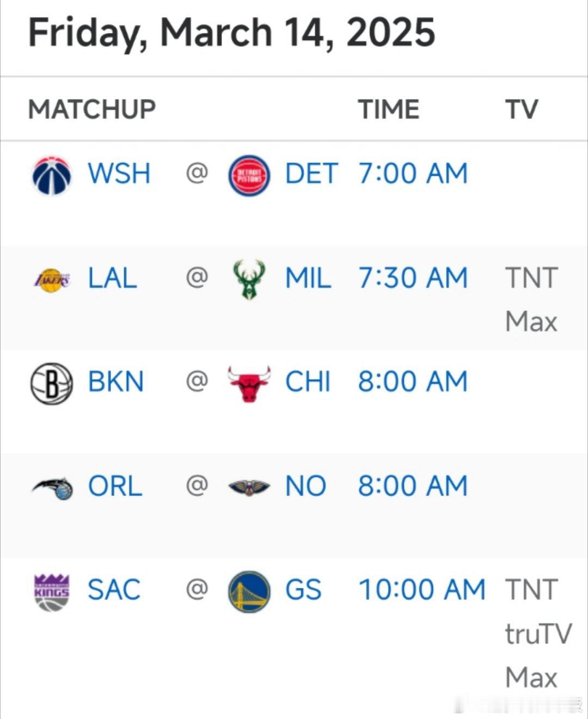Open the Orlando Magic logo
Viewport: 588px width, 719px height.
[52, 488]
